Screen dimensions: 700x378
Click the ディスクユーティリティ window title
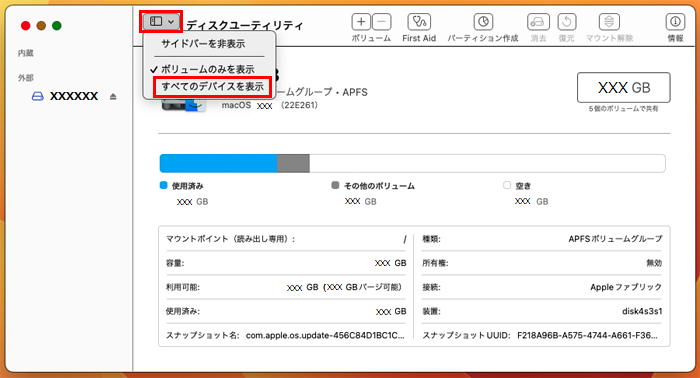point(245,25)
